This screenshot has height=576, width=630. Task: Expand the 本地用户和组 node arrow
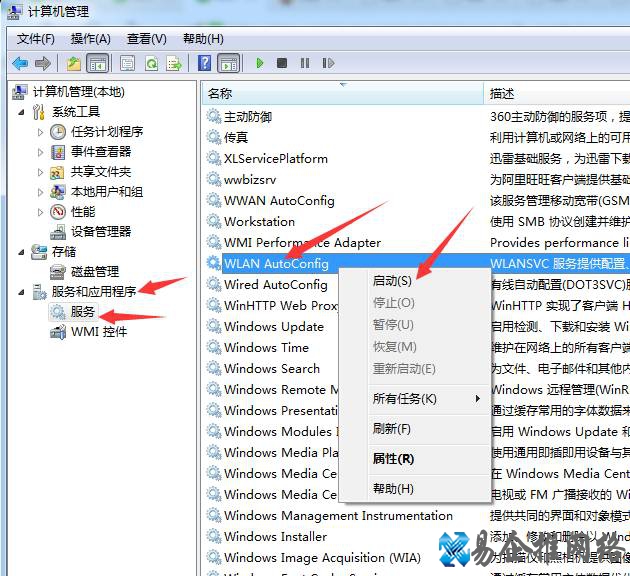coord(40,192)
